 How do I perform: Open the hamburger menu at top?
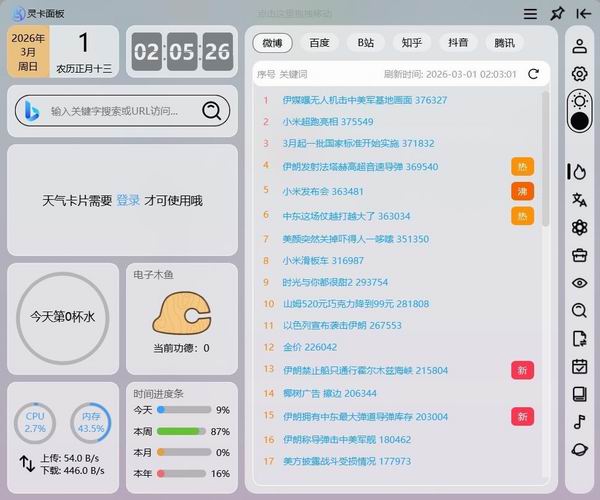[530, 14]
